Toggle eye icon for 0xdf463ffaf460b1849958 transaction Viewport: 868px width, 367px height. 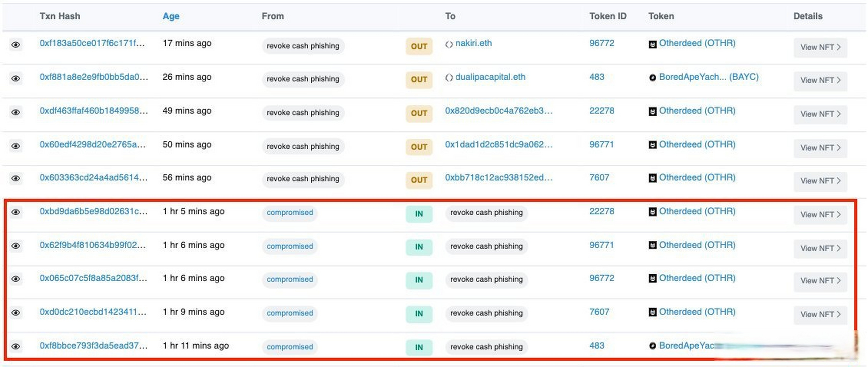(x=15, y=112)
